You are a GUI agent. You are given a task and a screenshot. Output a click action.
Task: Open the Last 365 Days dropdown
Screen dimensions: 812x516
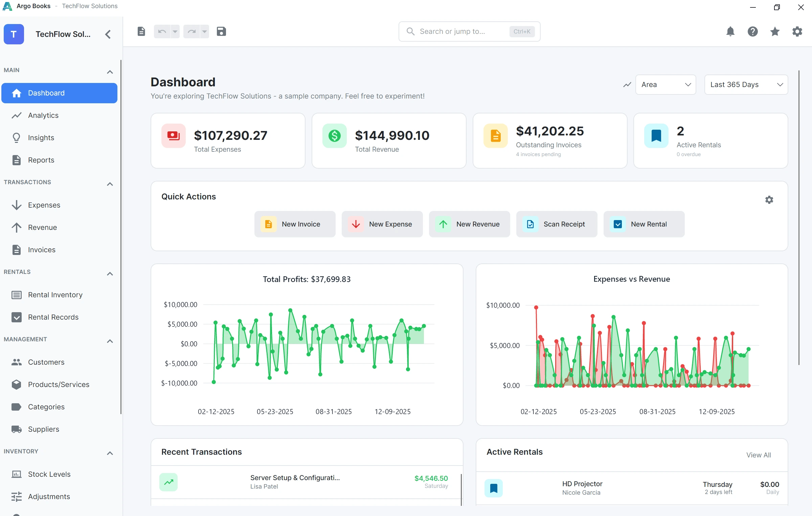[x=746, y=85]
